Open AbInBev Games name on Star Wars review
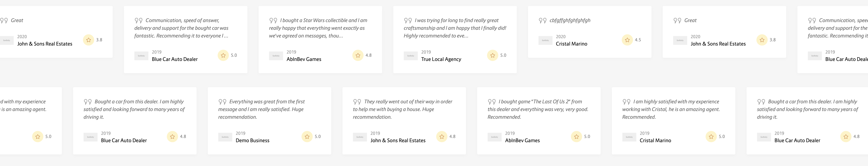This screenshot has width=868, height=166. [304, 59]
